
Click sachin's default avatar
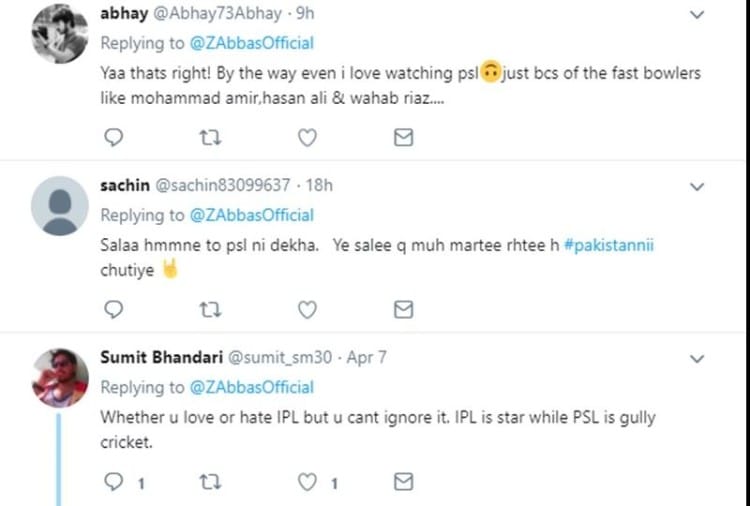tap(60, 206)
